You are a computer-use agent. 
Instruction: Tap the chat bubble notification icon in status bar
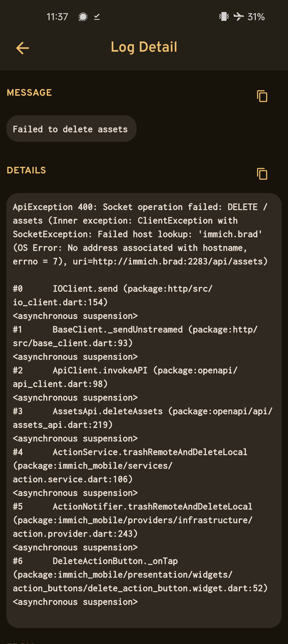point(83,17)
